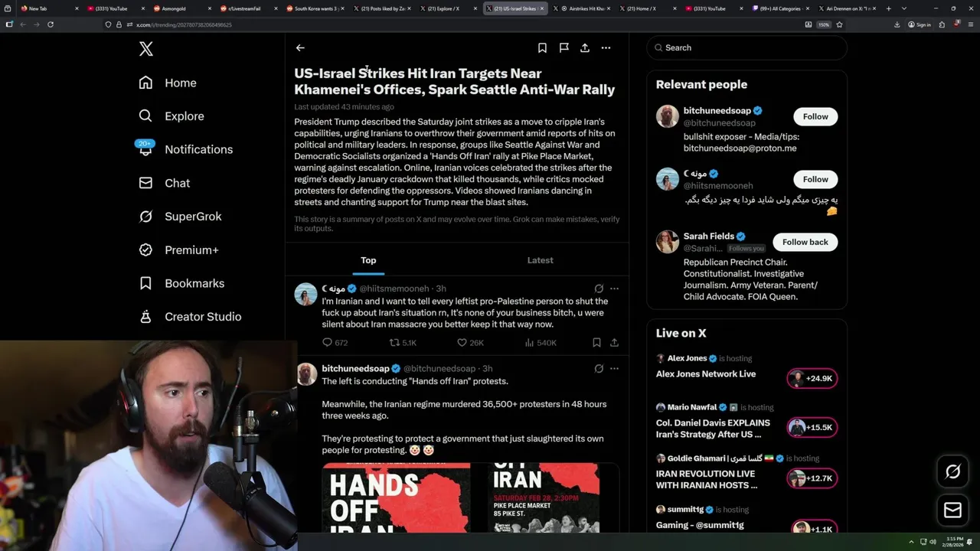The width and height of the screenshot is (980, 551).
Task: Open the floating Grok button
Action: (x=953, y=472)
